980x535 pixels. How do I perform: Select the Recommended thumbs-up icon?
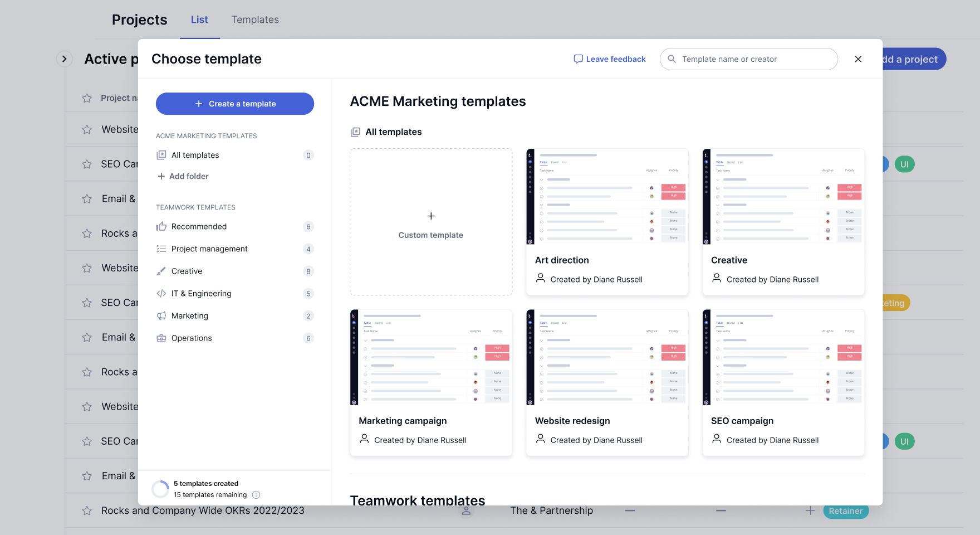[x=161, y=226]
